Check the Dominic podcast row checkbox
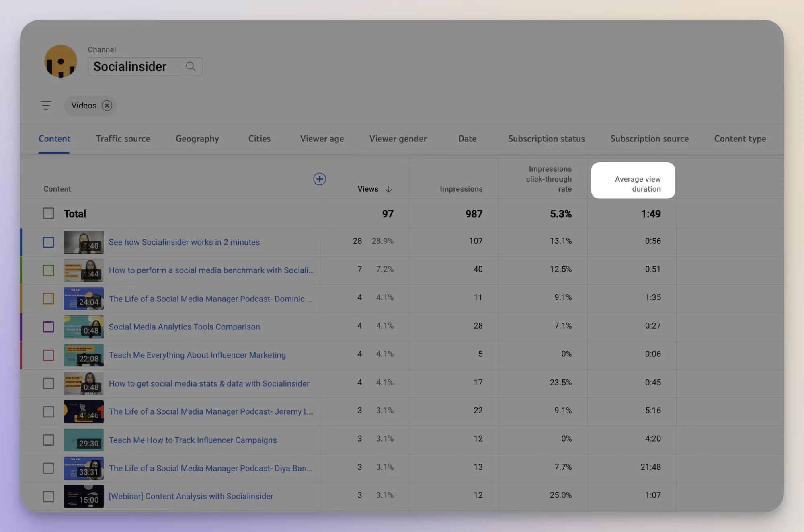The width and height of the screenshot is (804, 532). point(49,299)
